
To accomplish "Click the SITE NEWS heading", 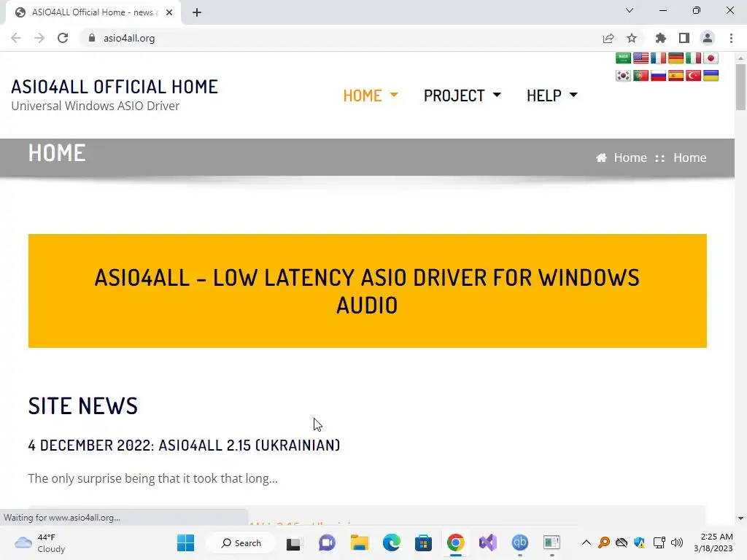I will pos(83,406).
